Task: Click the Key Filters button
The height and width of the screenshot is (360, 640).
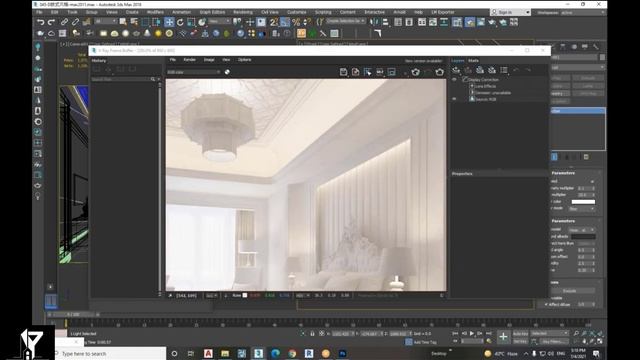Action: (553, 342)
